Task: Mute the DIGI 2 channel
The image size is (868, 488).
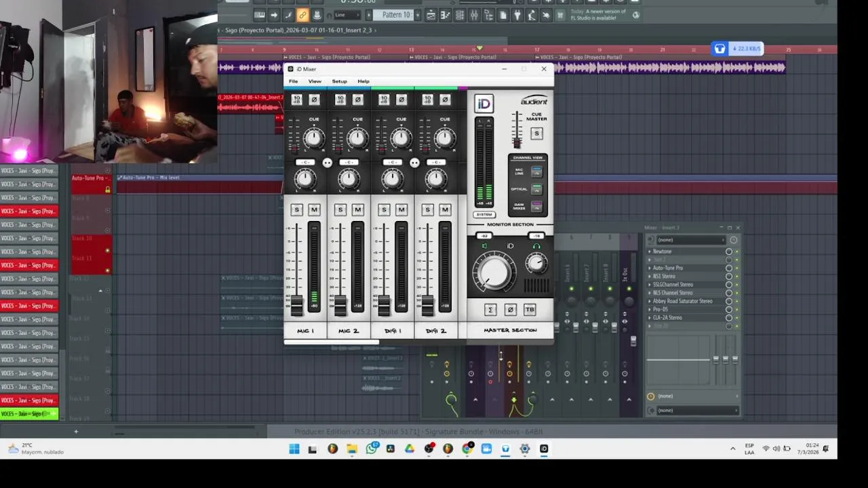Action: (x=445, y=210)
